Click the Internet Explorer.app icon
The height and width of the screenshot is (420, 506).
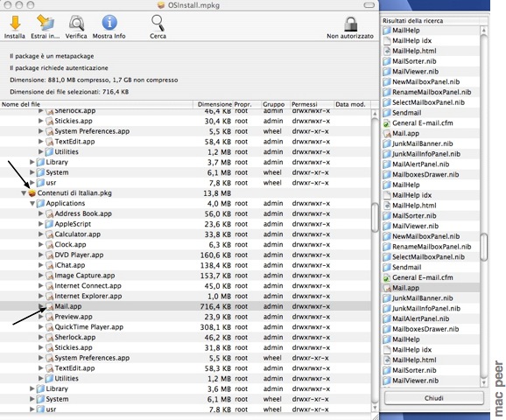49,296
